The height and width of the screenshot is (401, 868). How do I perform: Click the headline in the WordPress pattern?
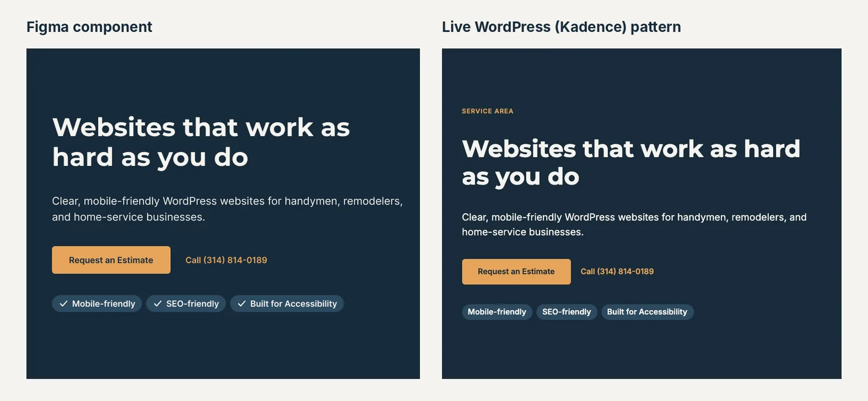click(x=631, y=162)
